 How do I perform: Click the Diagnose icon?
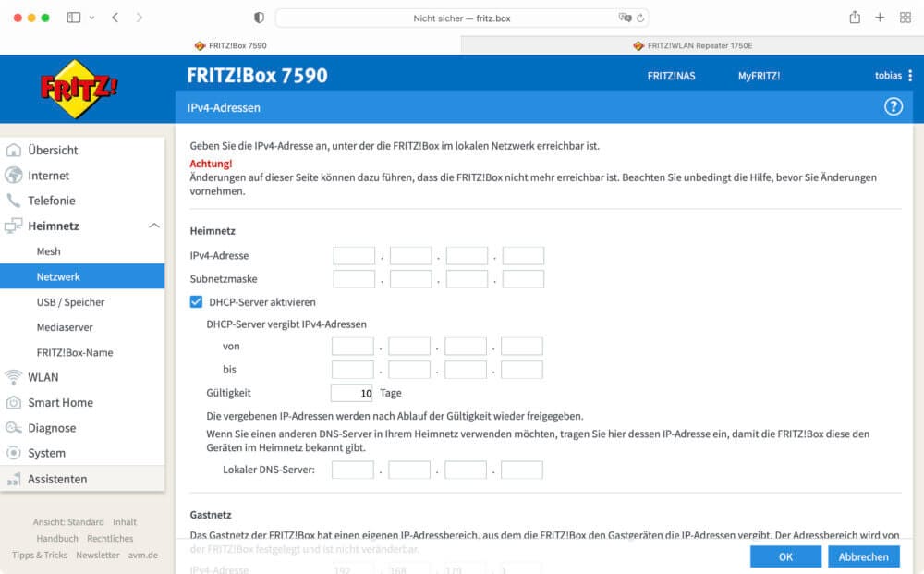pyautogui.click(x=13, y=428)
